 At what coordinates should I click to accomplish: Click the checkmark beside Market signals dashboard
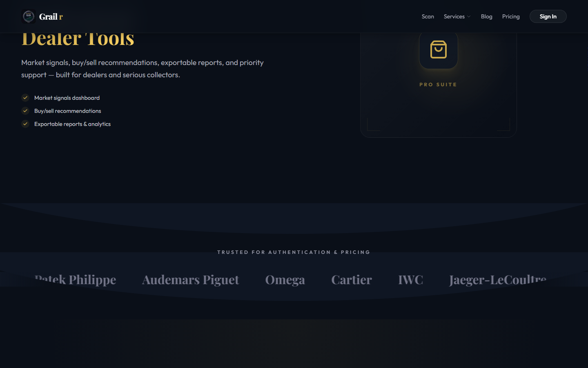25,98
